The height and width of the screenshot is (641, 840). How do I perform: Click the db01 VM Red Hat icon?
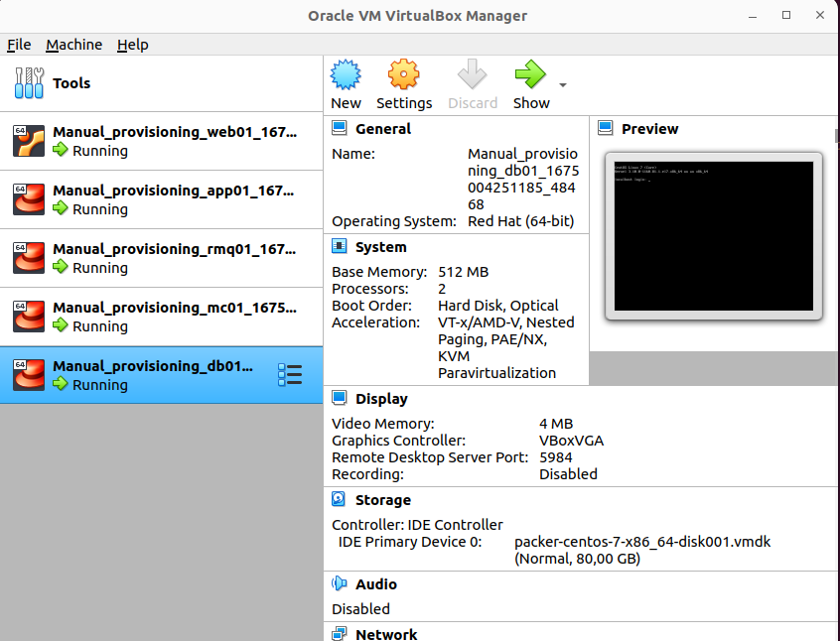pyautogui.click(x=29, y=374)
